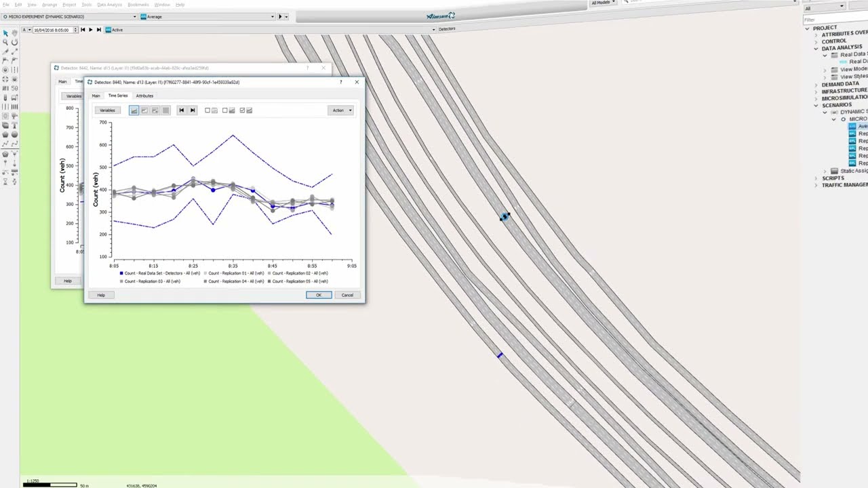Click Help in Detector 8440 dialog
This screenshot has height=488, width=868.
tap(101, 295)
